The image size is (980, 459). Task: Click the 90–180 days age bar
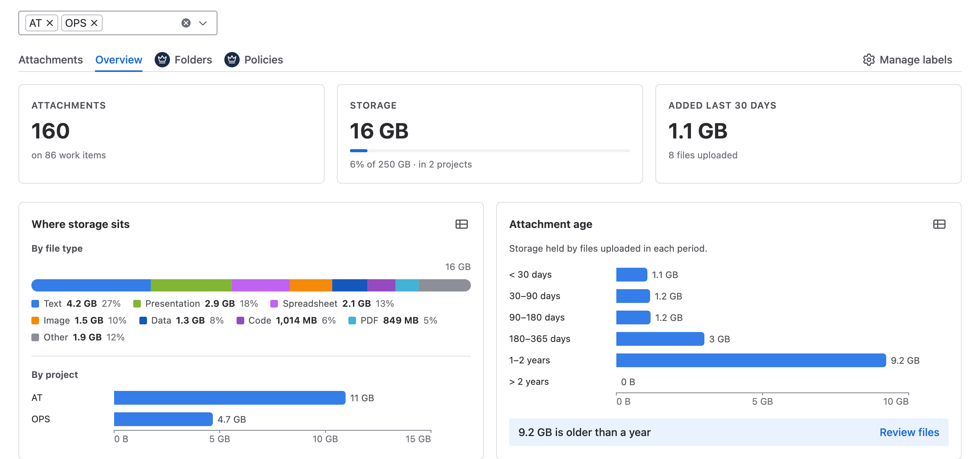point(633,317)
